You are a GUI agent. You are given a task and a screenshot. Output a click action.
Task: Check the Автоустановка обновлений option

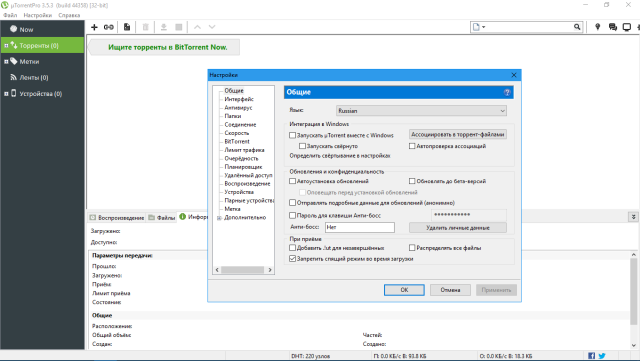click(x=292, y=181)
